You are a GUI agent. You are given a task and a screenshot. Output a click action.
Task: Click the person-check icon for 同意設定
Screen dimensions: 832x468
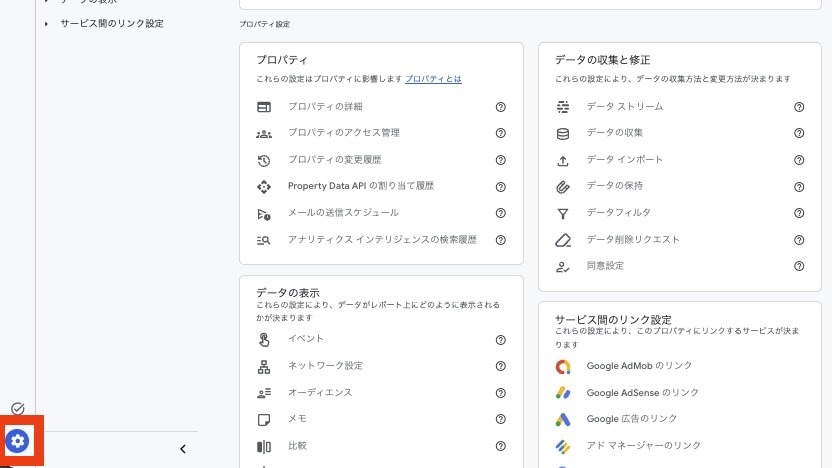tap(563, 267)
